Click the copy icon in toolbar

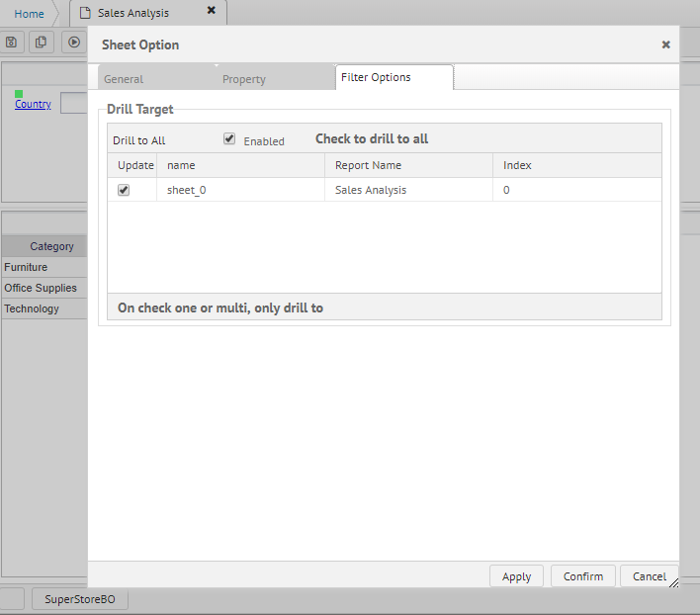coord(42,42)
